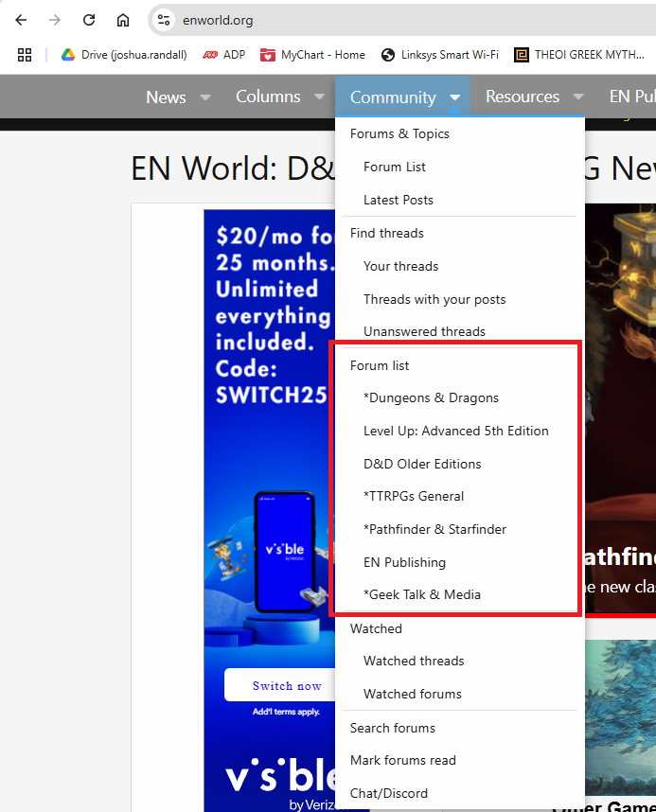The height and width of the screenshot is (812, 656).
Task: Click the browser forward arrow
Action: [54, 20]
